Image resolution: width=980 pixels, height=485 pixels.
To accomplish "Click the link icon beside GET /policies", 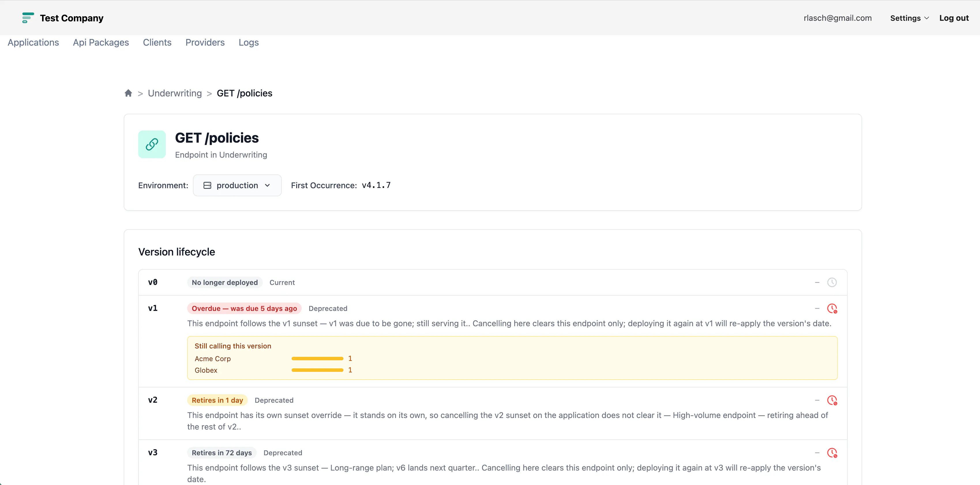I will tap(152, 144).
